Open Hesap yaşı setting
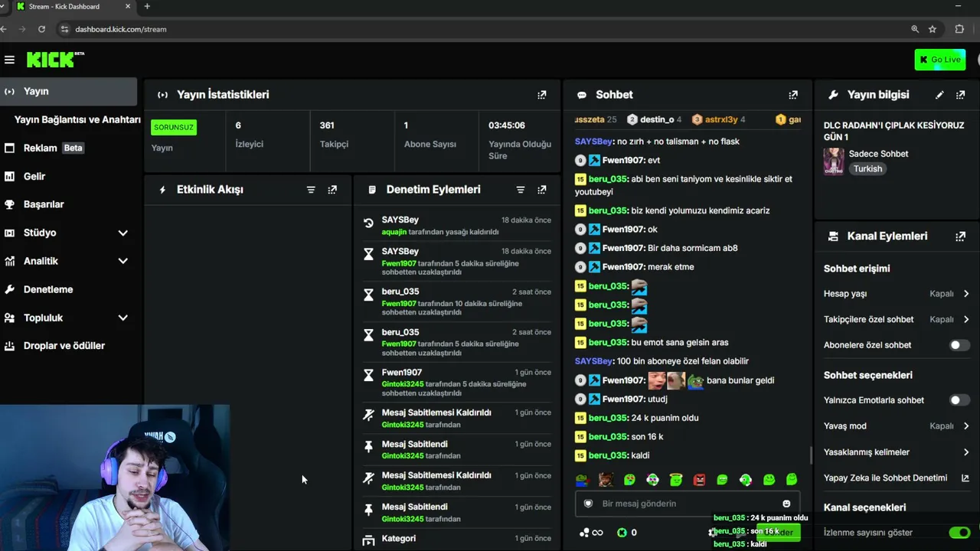 pyautogui.click(x=897, y=294)
